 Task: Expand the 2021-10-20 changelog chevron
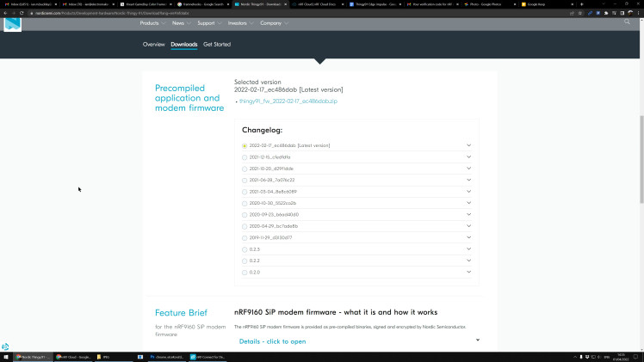click(469, 169)
